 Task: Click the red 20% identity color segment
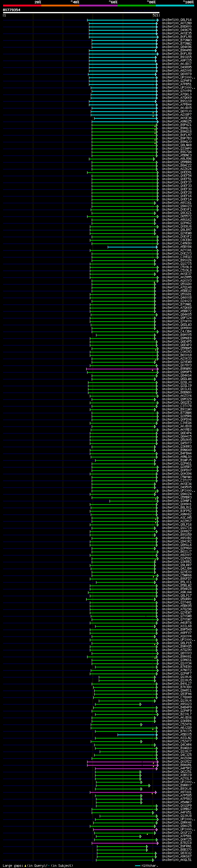[x=22, y=6]
